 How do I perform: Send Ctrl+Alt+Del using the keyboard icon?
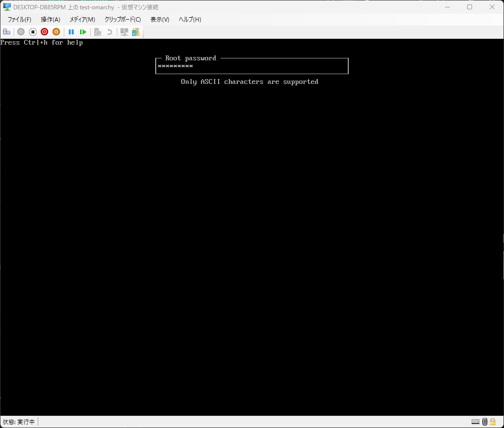coord(7,32)
